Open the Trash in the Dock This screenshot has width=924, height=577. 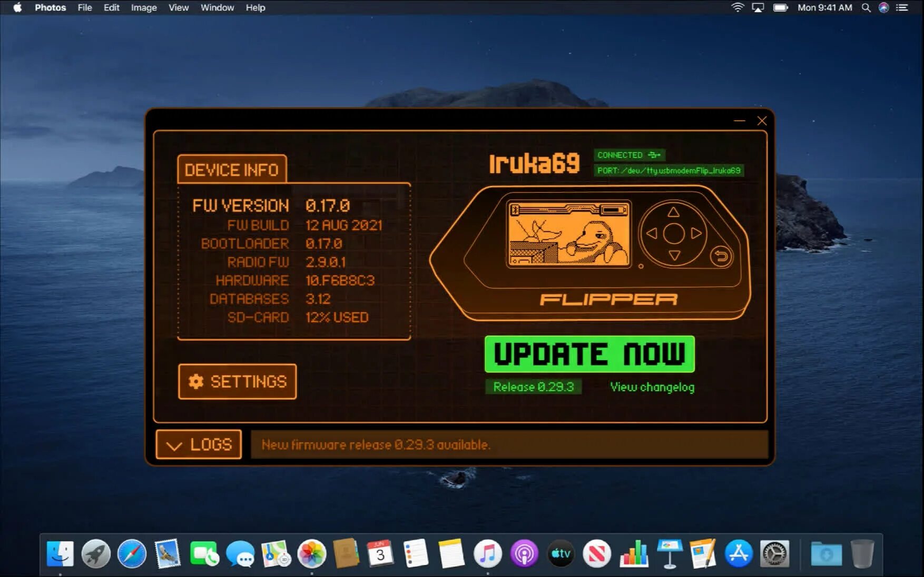pos(862,554)
